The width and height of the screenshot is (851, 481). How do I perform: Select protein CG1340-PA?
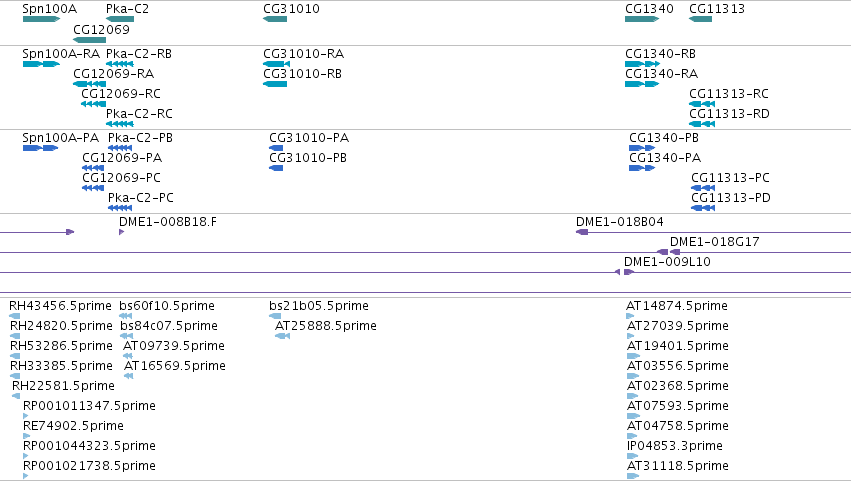click(665, 159)
